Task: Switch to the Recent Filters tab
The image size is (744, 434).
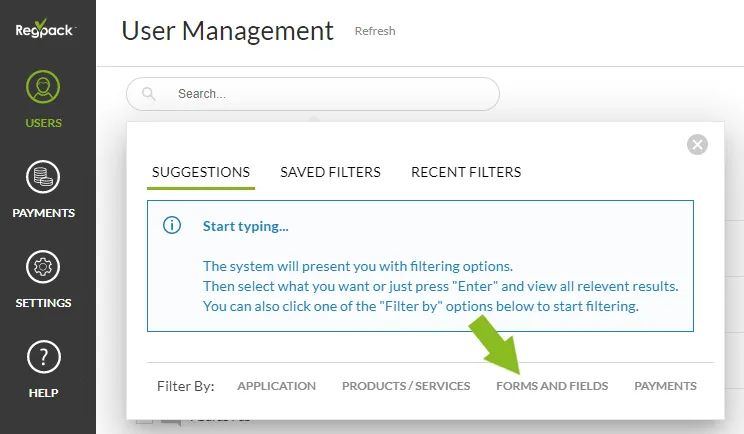Action: [x=466, y=172]
